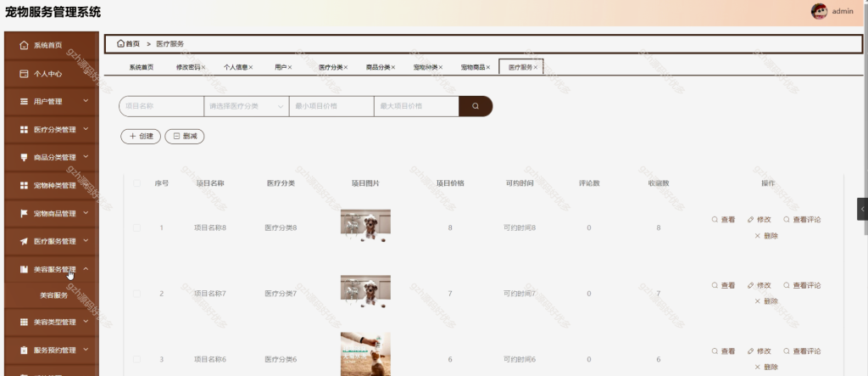Viewport: 868px width, 376px height.
Task: Click 删除 for 项目名称6 row
Action: pyautogui.click(x=766, y=368)
